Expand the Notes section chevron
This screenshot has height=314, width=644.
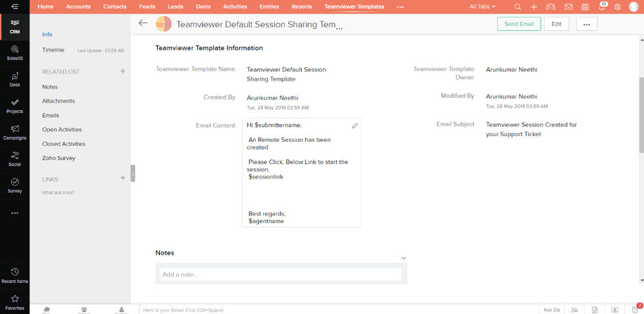coord(404,258)
